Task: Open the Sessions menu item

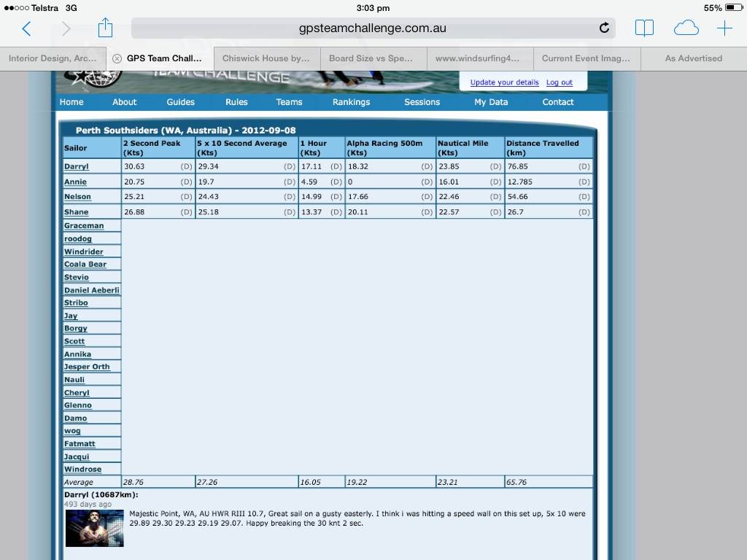Action: coord(422,102)
